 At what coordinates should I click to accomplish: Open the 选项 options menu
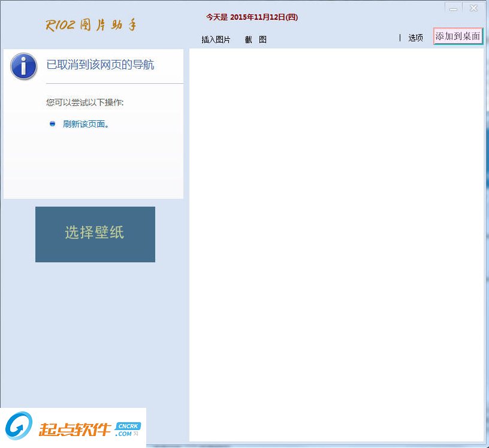point(416,37)
